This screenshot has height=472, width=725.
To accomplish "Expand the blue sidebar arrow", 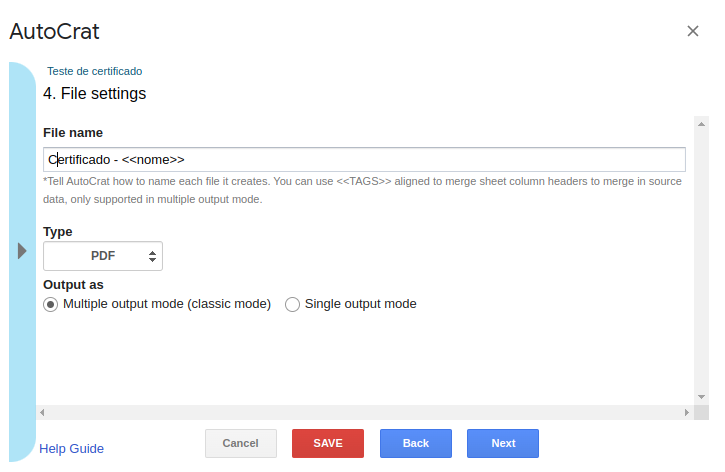I will pos(22,250).
